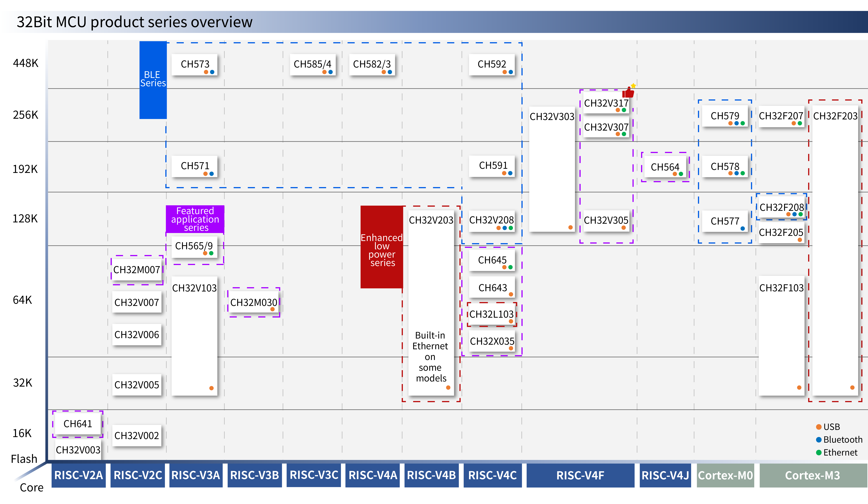
Task: Select the Cortex-M0 core tab
Action: [x=725, y=475]
